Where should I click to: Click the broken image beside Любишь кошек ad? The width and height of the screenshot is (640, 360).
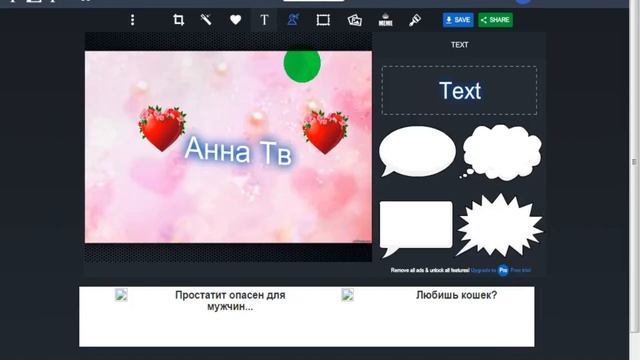[347, 295]
